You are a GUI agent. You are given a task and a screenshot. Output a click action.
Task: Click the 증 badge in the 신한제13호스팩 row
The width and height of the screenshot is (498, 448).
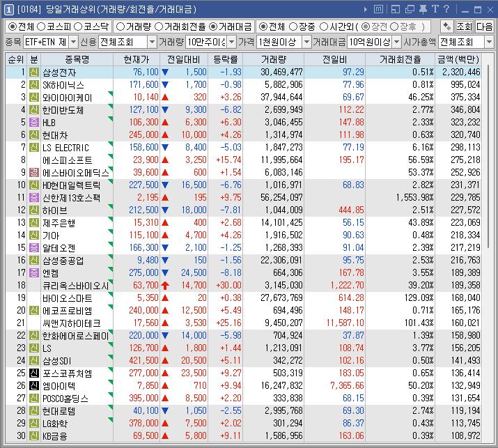point(34,198)
